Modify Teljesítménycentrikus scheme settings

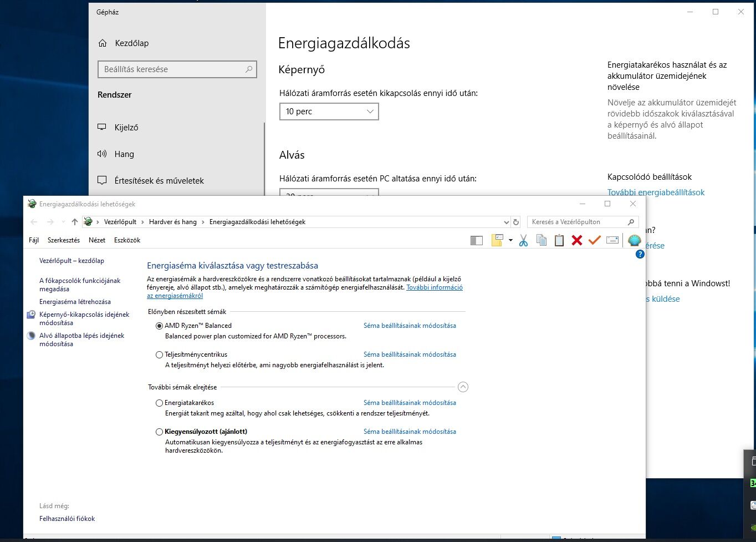coord(410,354)
